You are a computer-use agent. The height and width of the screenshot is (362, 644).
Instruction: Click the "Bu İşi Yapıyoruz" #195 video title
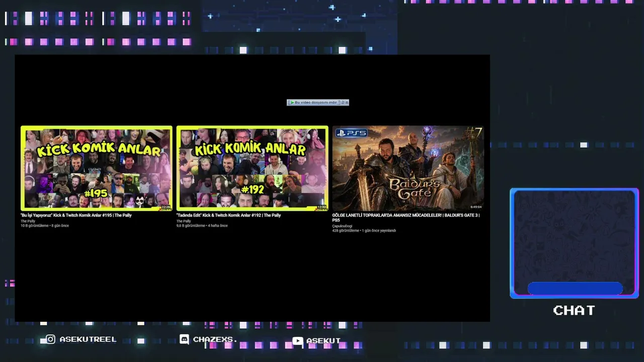pyautogui.click(x=76, y=215)
